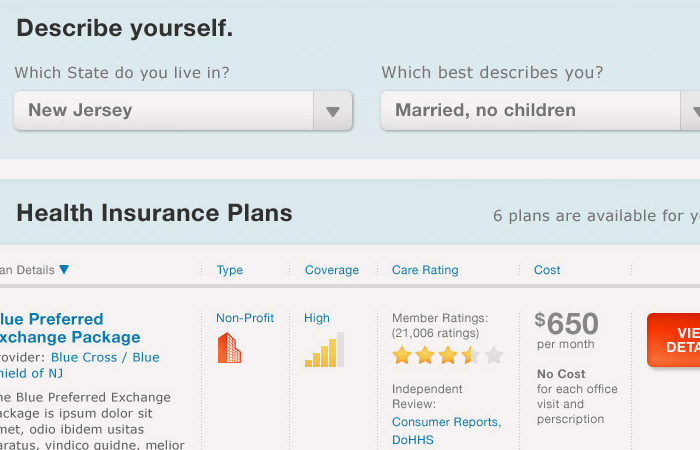Open the DoHHS review link
Viewport: 700px width, 450px height.
[x=412, y=440]
